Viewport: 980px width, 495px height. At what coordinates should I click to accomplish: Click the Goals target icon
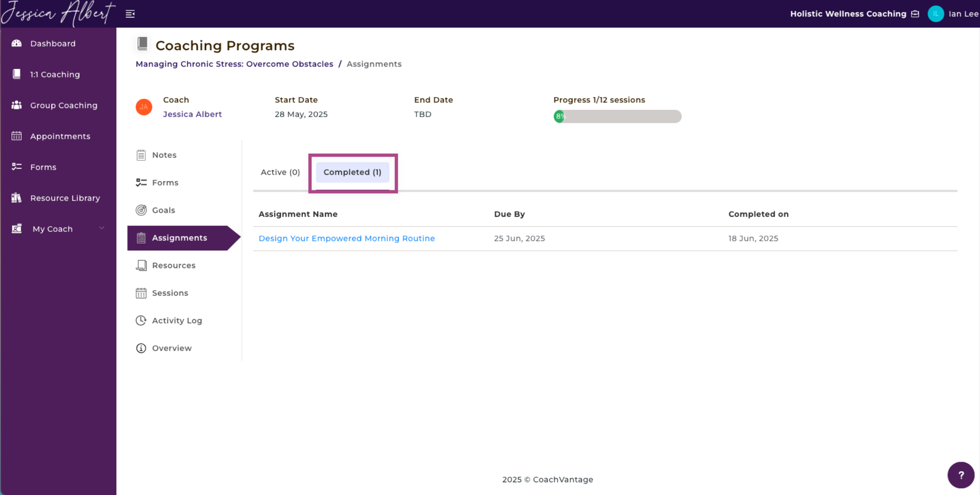141,210
